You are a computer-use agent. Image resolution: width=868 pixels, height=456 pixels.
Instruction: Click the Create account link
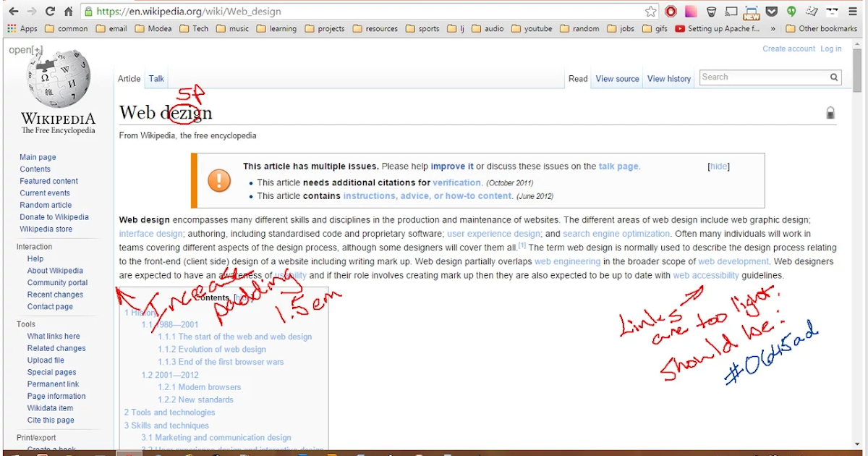pyautogui.click(x=788, y=48)
